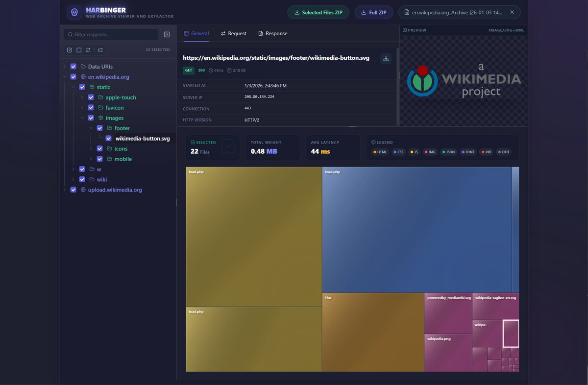Expand the w folder node
The width and height of the screenshot is (588, 385).
[73, 169]
